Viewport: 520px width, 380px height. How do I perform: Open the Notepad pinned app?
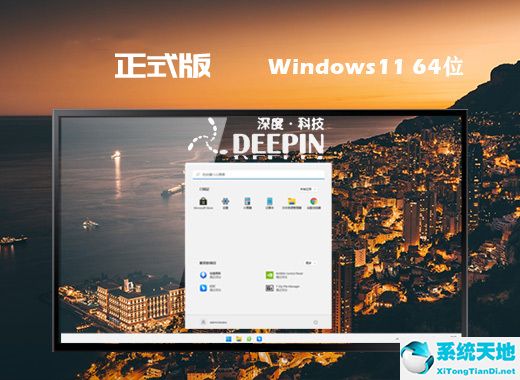click(269, 203)
